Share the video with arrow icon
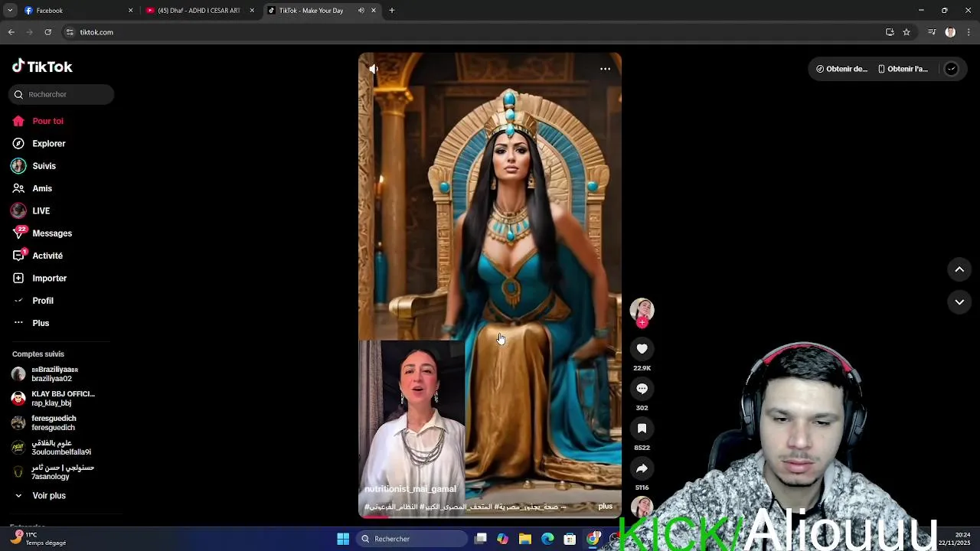This screenshot has width=980, height=551. tap(642, 468)
